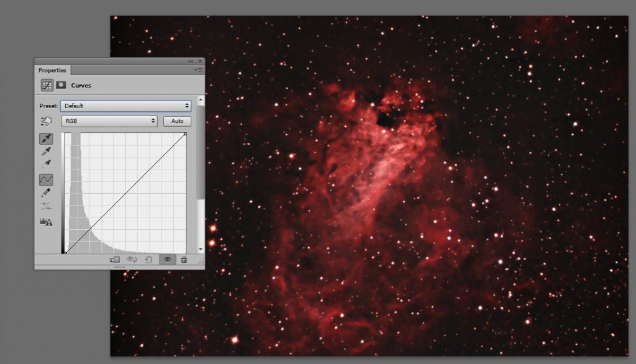Viewport: 636px width, 364px height.
Task: Click view previous state icon
Action: point(132,260)
